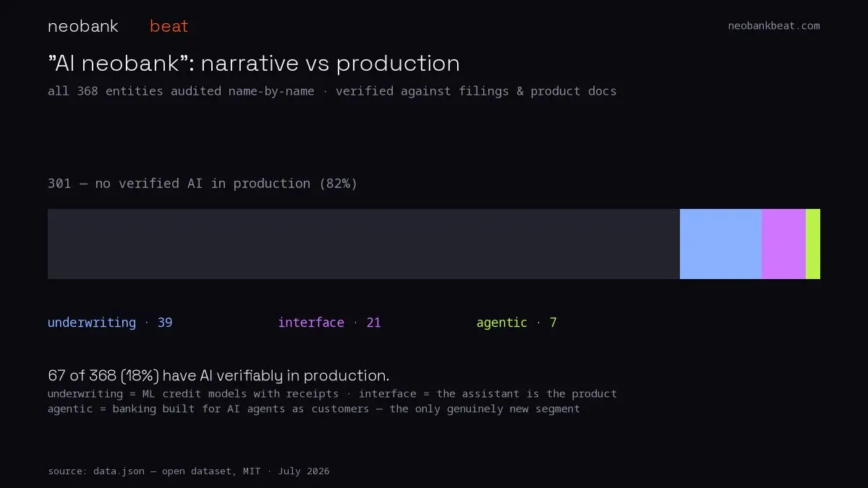Select the 'agentic · 7' legend label
868x488 pixels.
[x=516, y=322]
